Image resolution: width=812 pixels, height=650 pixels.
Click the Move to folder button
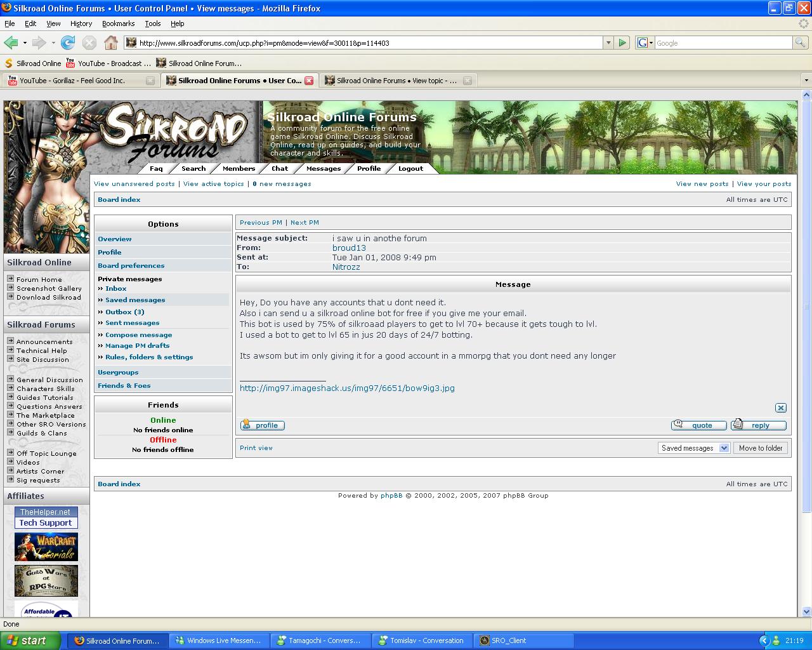pos(761,448)
